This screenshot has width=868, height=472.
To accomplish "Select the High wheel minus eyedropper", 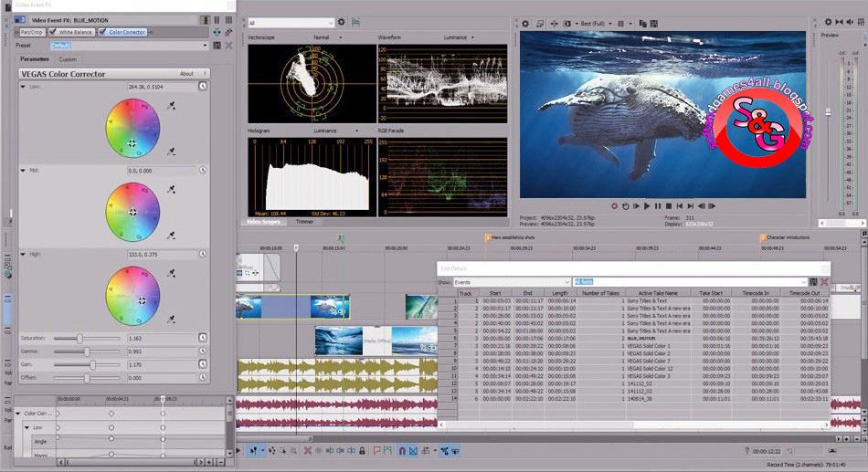I will coord(171,320).
